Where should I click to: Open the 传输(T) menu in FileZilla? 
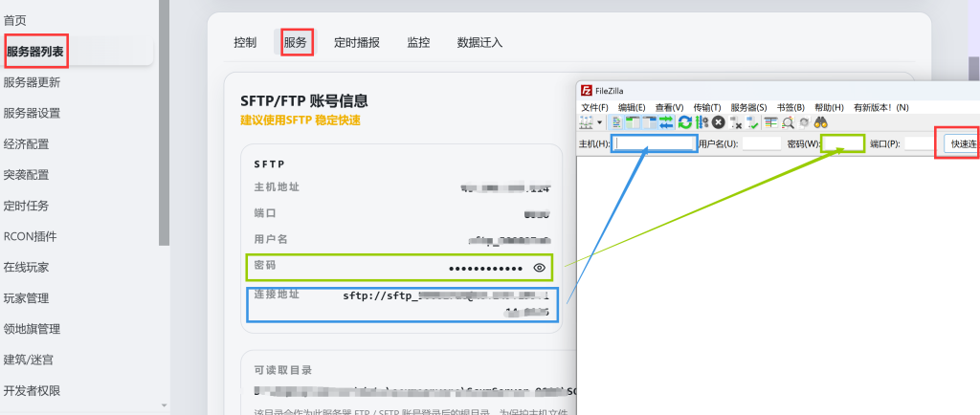707,107
